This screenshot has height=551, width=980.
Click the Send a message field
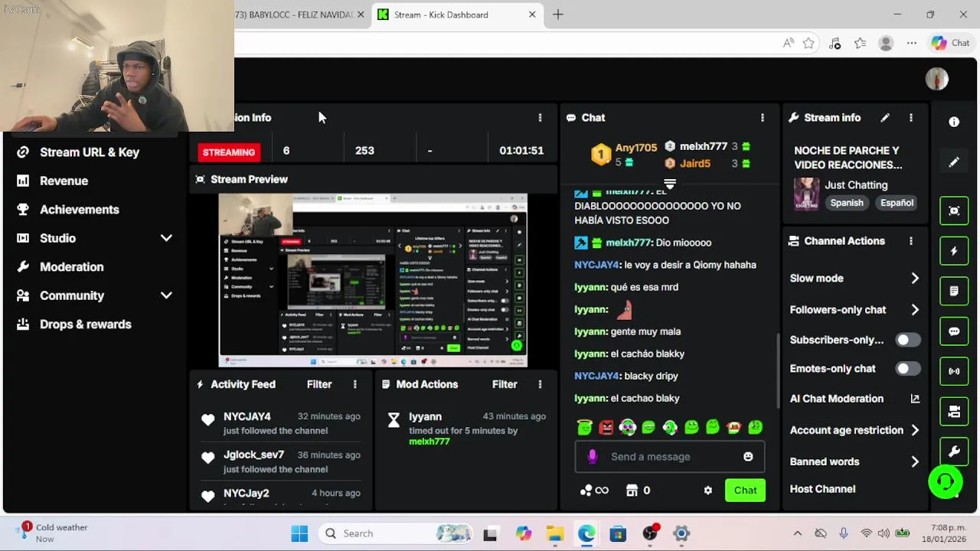[669, 457]
